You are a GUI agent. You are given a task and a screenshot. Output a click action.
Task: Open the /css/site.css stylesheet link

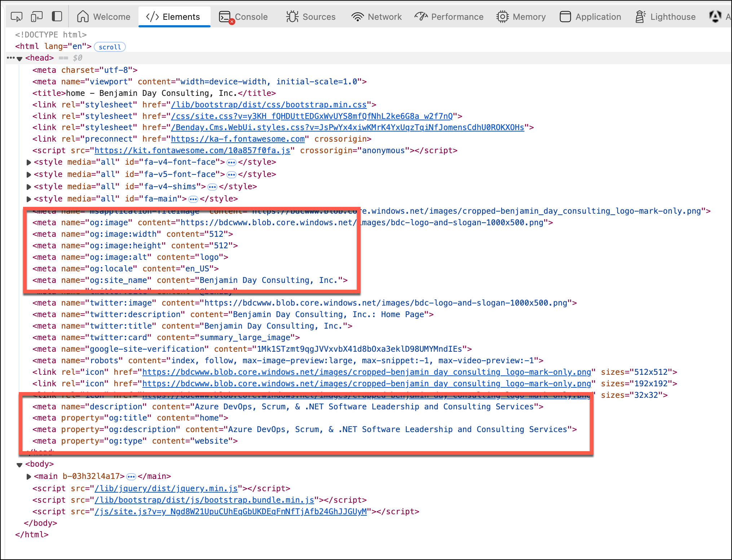[312, 116]
